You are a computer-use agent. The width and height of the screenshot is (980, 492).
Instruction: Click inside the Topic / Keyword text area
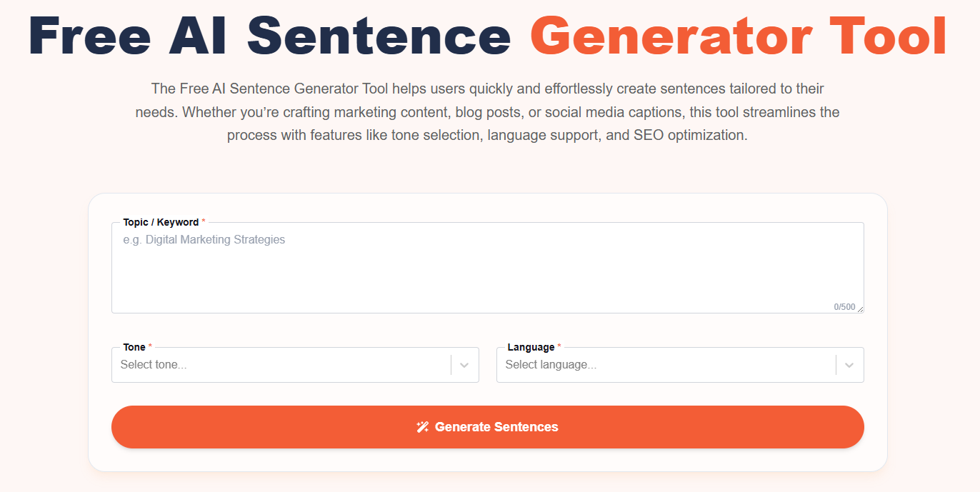488,268
